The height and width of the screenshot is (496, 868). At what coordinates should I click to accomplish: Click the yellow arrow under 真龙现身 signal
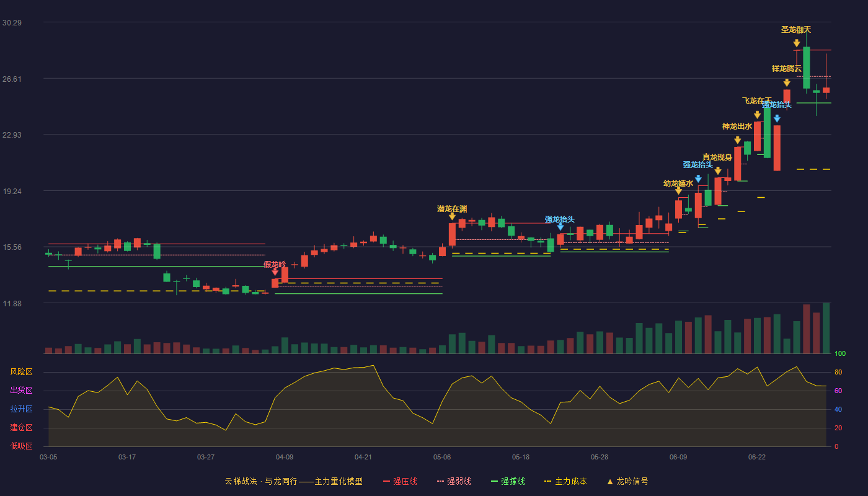point(718,170)
